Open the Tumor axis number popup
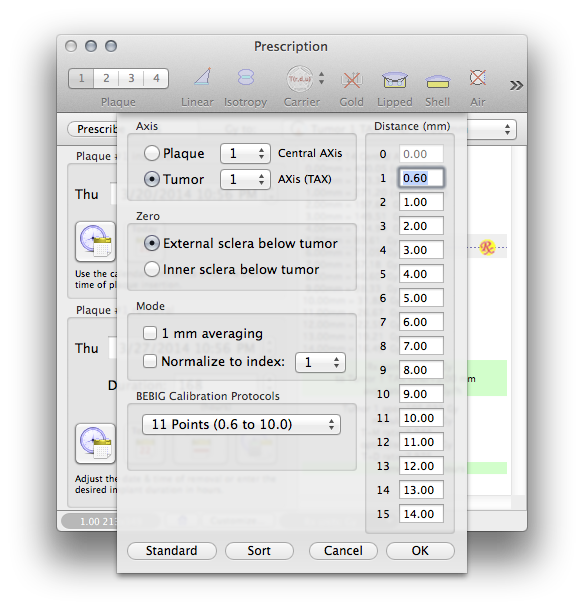584x610 pixels. pyautogui.click(x=245, y=179)
